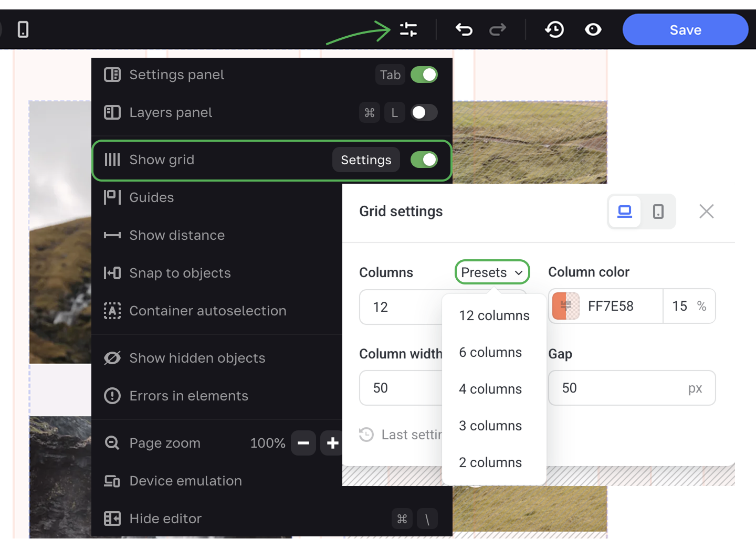The height and width of the screenshot is (539, 756).
Task: Click the FF7E58 column color swatch
Action: [566, 306]
